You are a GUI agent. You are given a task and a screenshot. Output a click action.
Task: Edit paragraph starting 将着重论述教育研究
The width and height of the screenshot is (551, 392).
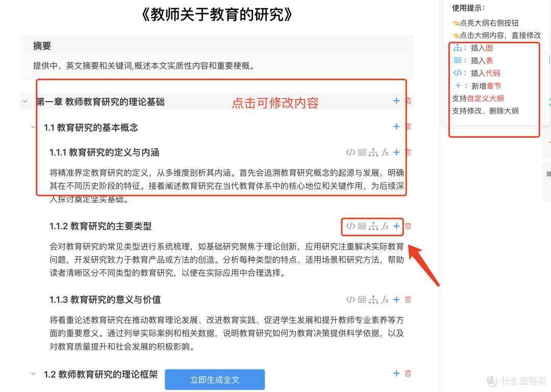tap(227, 333)
